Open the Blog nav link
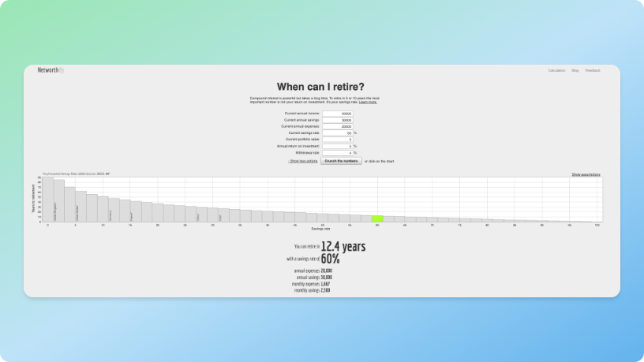 point(575,71)
